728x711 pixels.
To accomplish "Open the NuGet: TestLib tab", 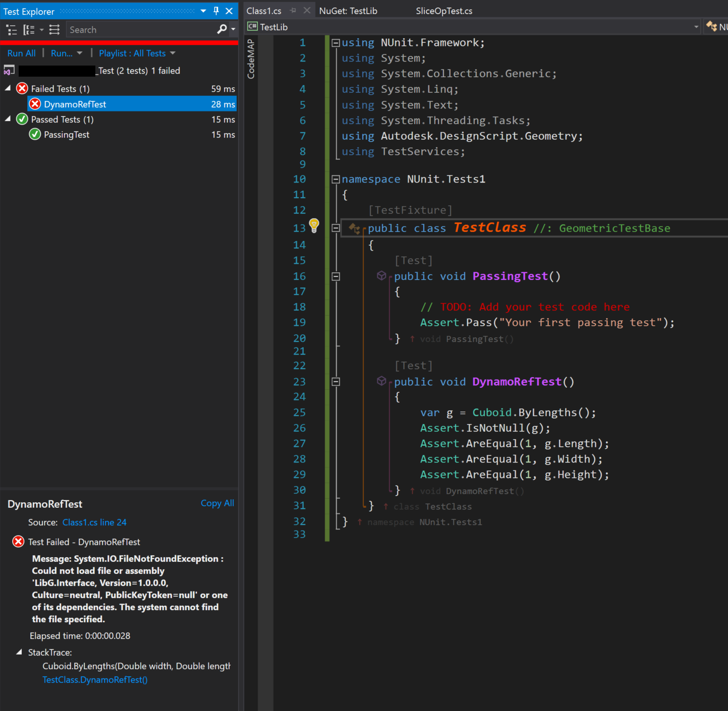I will [348, 10].
